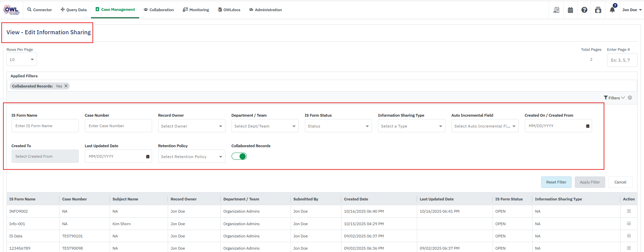Viewport: 644px width, 252px height.
Task: Click the Reset Filter button
Action: [x=556, y=182]
